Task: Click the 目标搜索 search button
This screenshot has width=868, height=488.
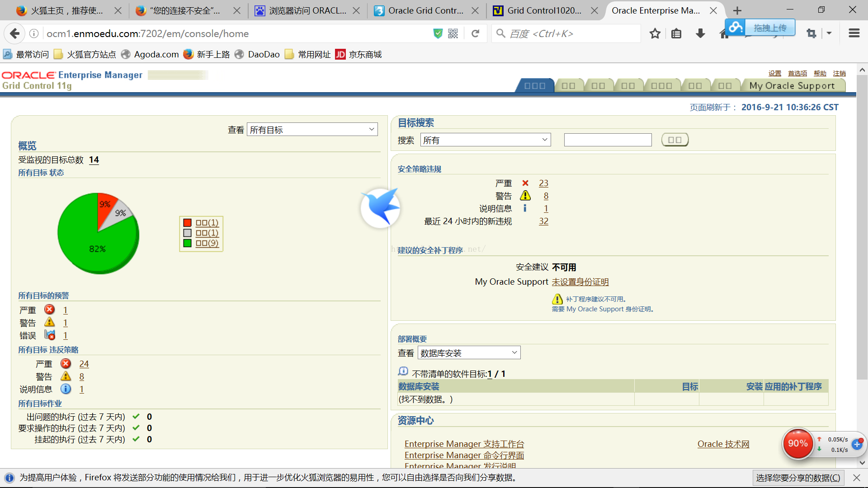Action: tap(674, 140)
